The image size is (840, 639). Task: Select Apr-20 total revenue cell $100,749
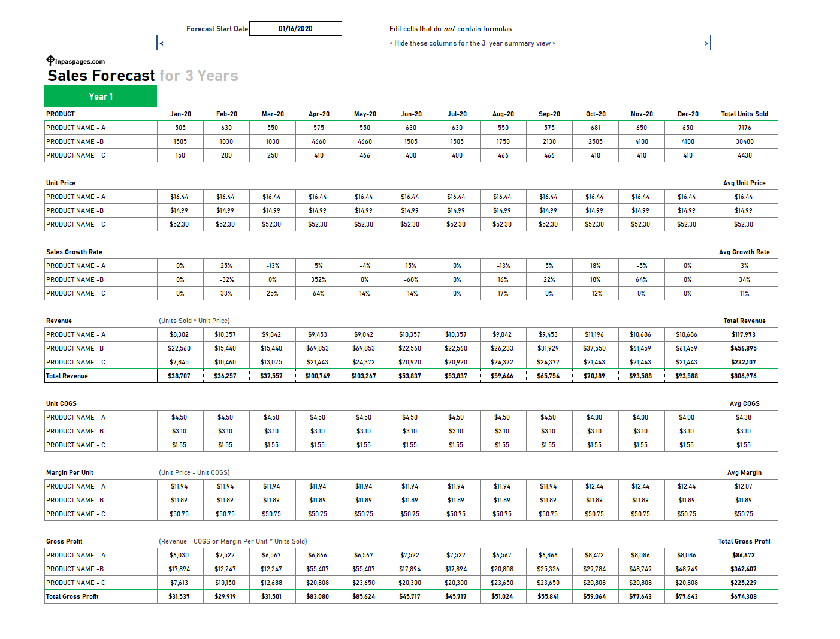319,376
